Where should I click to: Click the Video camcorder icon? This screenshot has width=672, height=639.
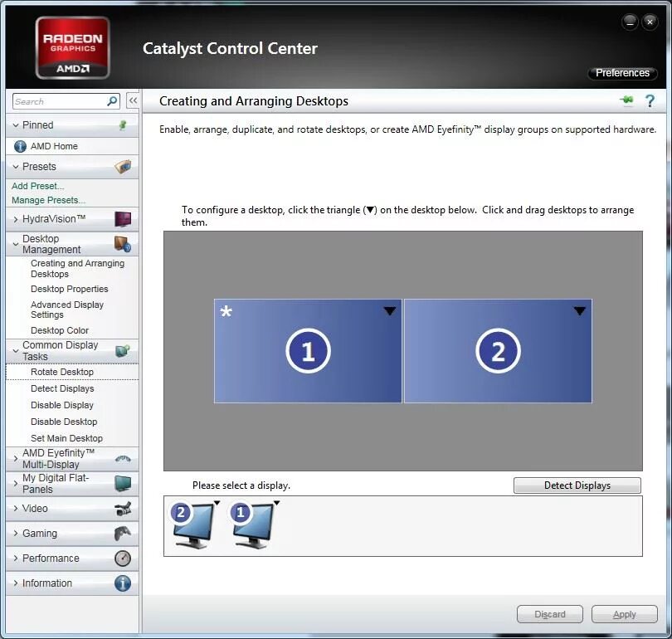123,509
